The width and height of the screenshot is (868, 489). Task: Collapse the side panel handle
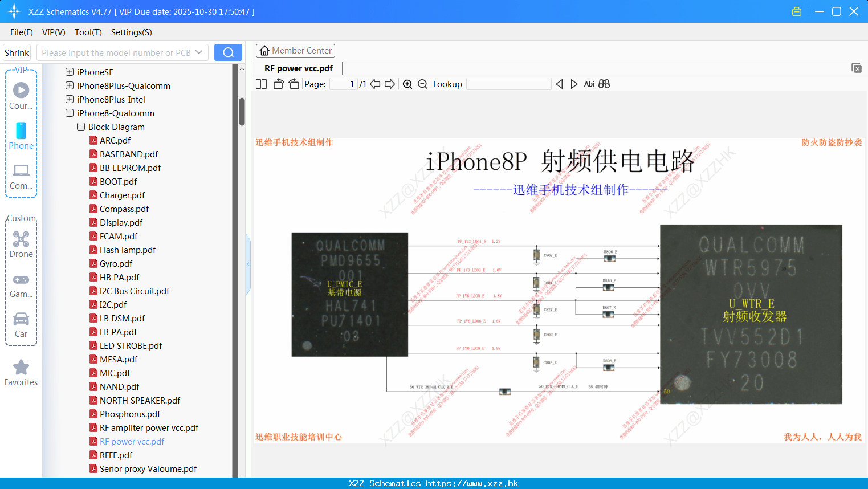pos(248,264)
